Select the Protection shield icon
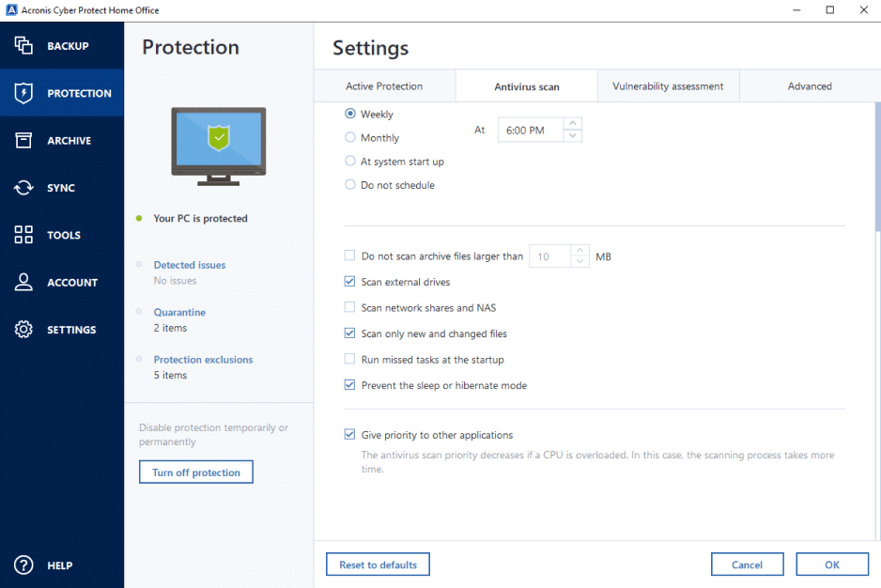 coord(23,93)
